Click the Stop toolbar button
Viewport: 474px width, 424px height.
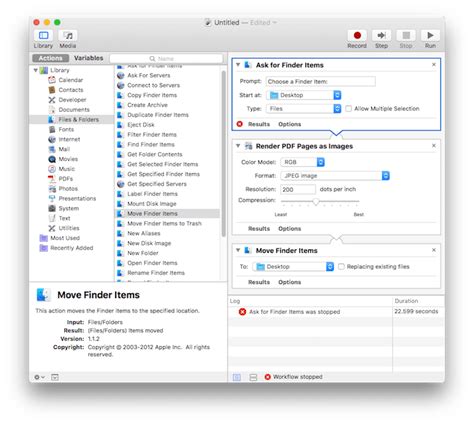pos(406,35)
